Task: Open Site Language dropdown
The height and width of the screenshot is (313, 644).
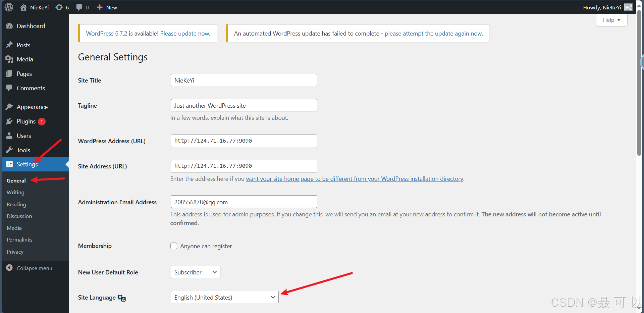Action: pyautogui.click(x=225, y=297)
